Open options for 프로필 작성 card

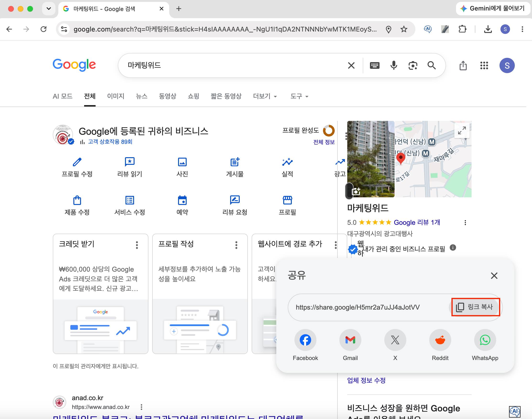tap(236, 245)
